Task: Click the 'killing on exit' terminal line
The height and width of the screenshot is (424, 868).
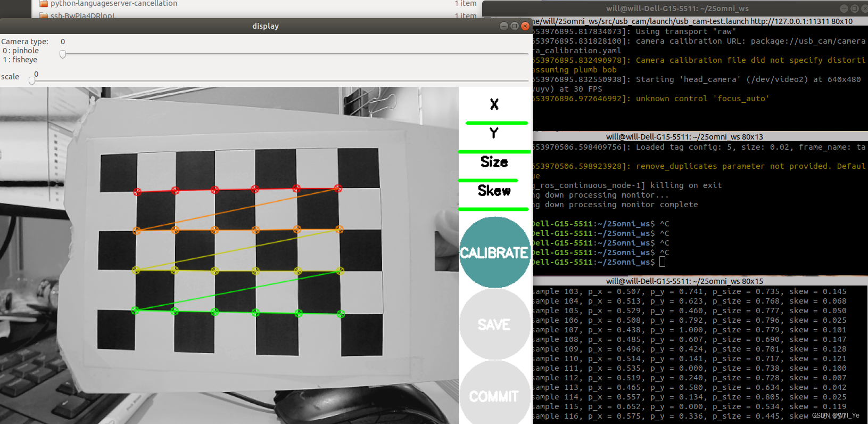Action: 627,185
